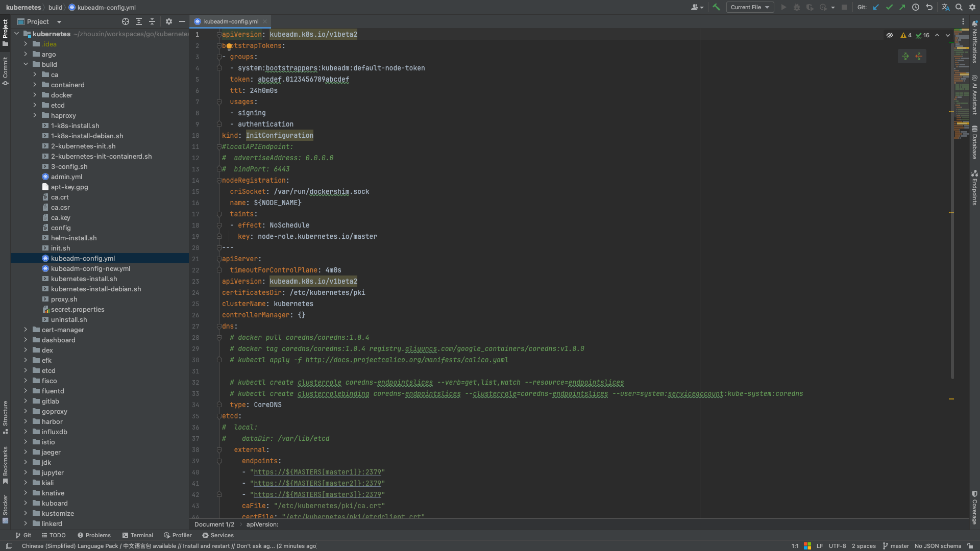The width and height of the screenshot is (980, 551).
Task: Toggle the line warnings indicator showing 4 warnings
Action: click(x=906, y=35)
